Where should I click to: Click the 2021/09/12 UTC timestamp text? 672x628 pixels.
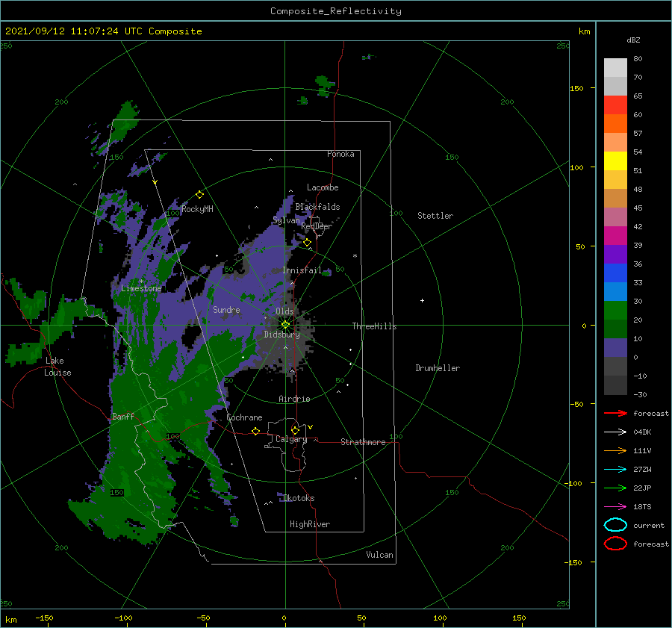103,31
